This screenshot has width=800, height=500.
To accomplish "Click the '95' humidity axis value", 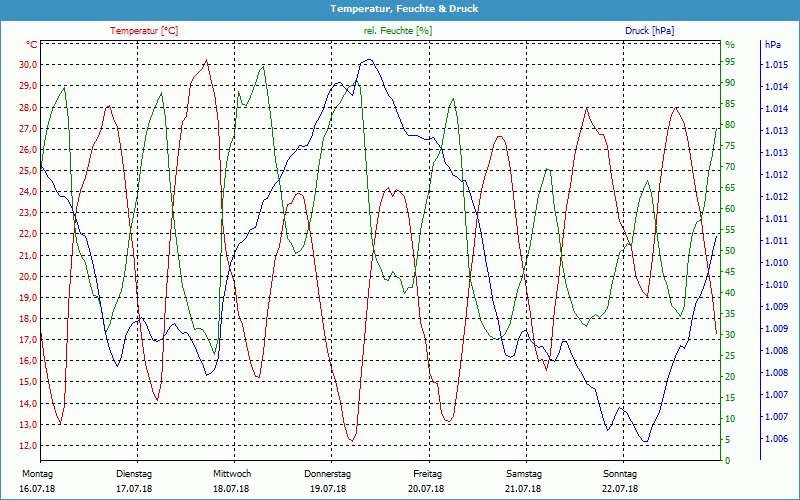I will [x=731, y=62].
